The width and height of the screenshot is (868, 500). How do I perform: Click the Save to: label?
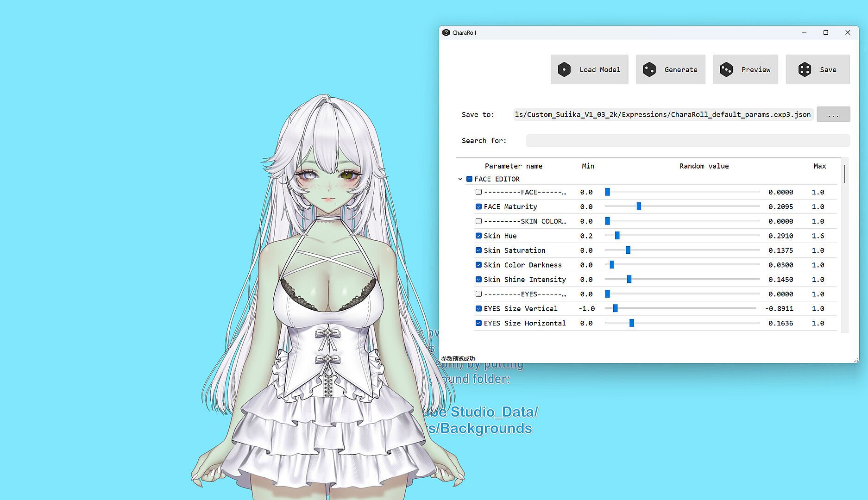tap(478, 115)
